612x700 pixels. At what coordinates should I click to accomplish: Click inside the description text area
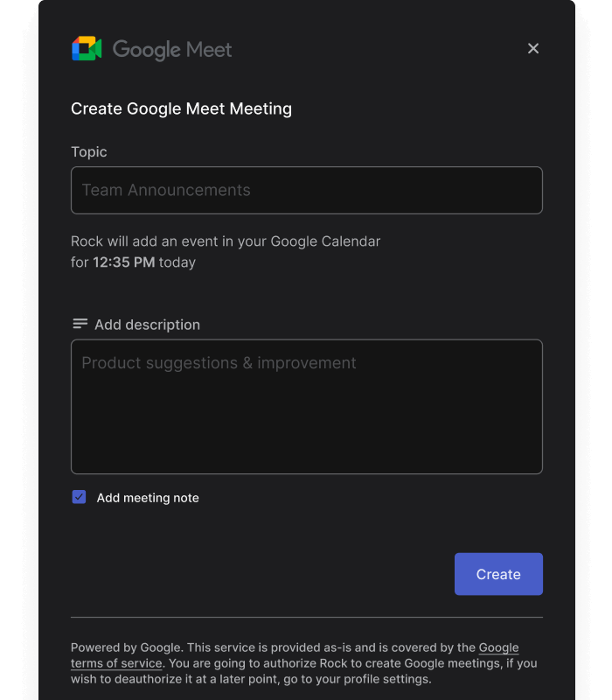pos(306,407)
